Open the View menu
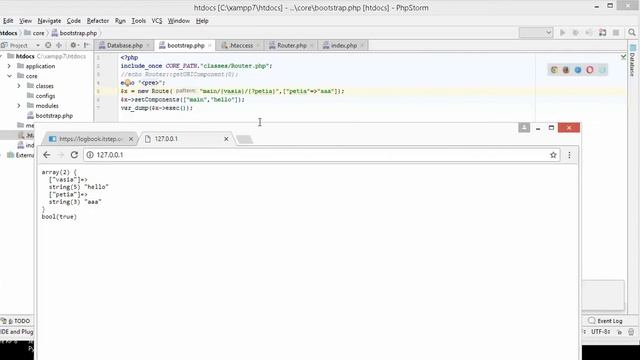Screen dimensions: 640x360 (x=25, y=21)
